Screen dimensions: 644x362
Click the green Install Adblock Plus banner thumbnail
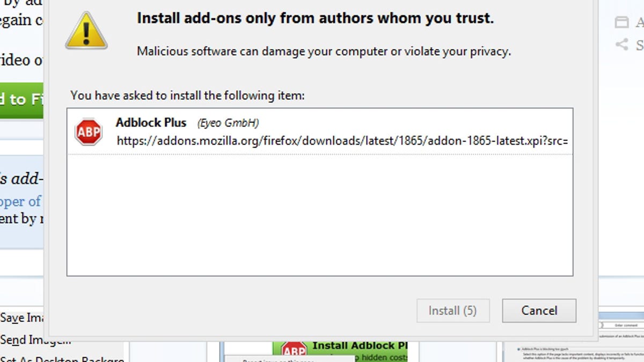pos(340,351)
